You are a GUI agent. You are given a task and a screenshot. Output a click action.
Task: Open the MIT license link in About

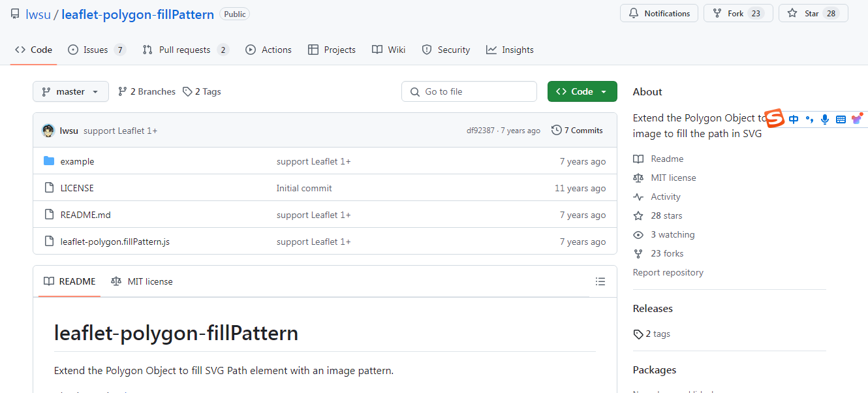pos(664,178)
